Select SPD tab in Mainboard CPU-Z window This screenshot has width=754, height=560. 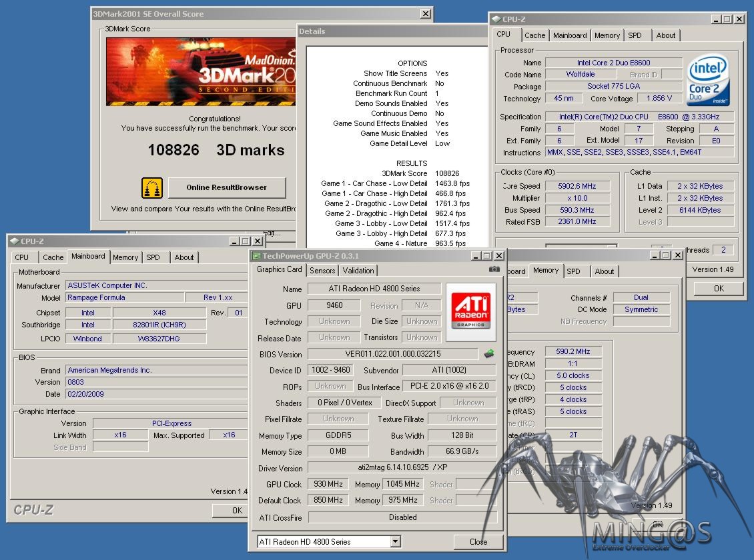[x=153, y=257]
